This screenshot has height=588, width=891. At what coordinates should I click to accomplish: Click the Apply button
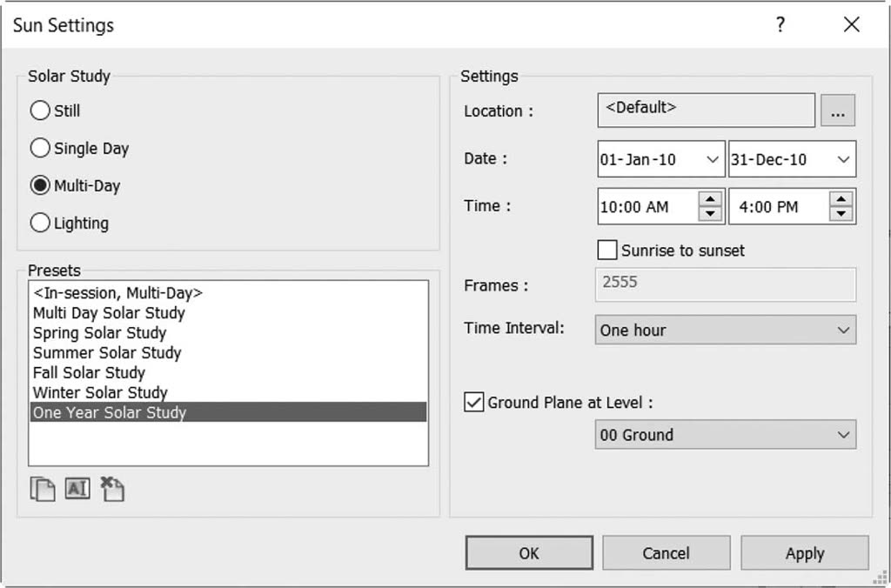pyautogui.click(x=805, y=553)
